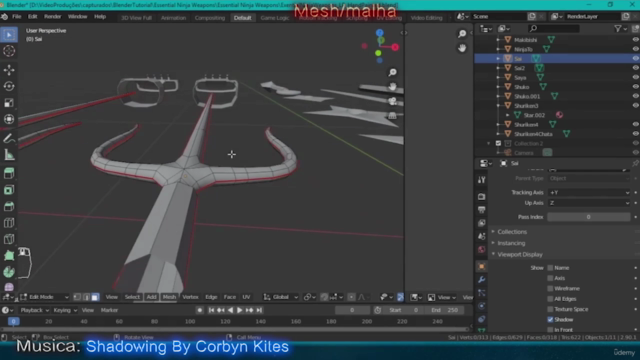Select the Extrude Region tool
The height and width of the screenshot is (360, 640).
[x=9, y=173]
